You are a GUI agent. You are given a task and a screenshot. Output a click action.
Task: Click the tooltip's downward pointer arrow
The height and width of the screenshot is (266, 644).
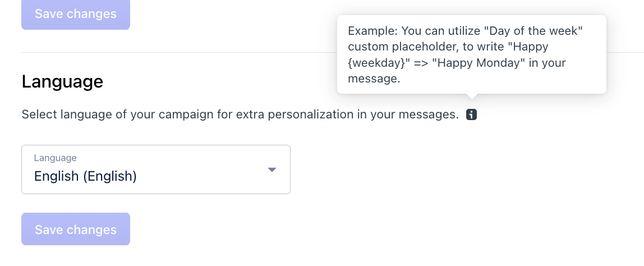(472, 96)
